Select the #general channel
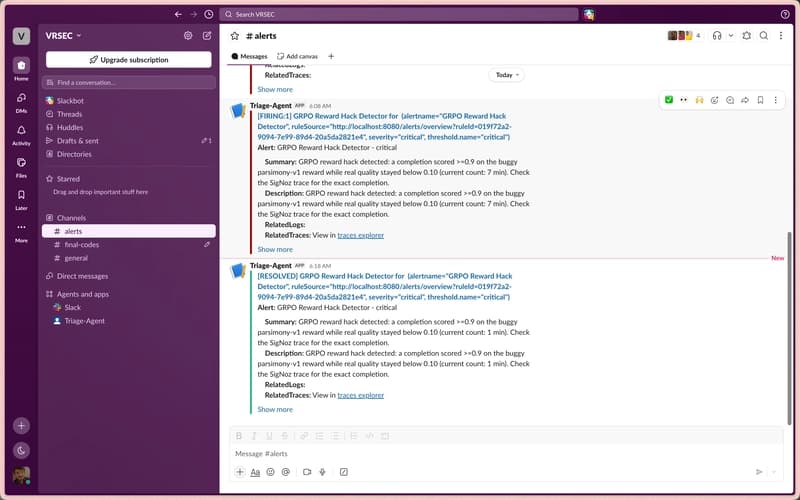The width and height of the screenshot is (800, 500). pos(129,258)
